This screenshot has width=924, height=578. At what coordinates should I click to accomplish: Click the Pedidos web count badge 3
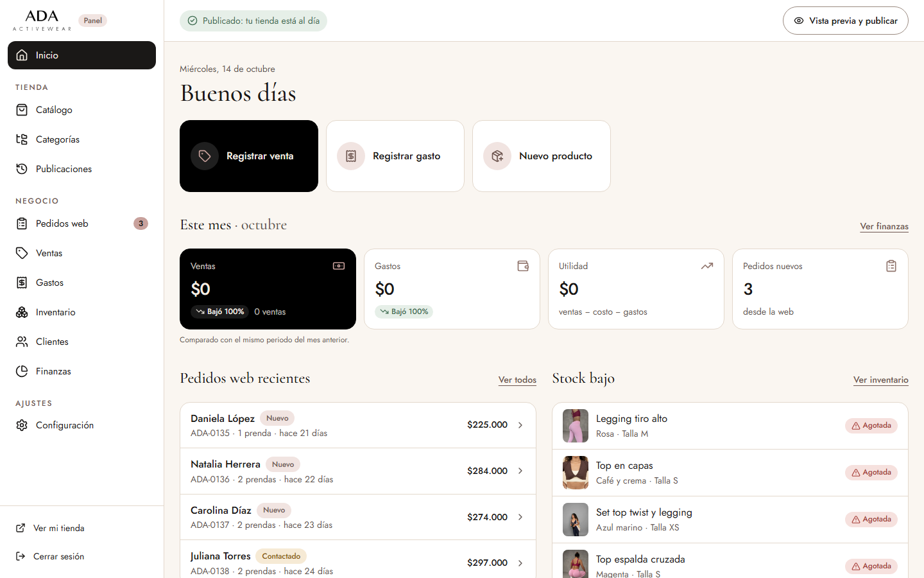point(141,223)
